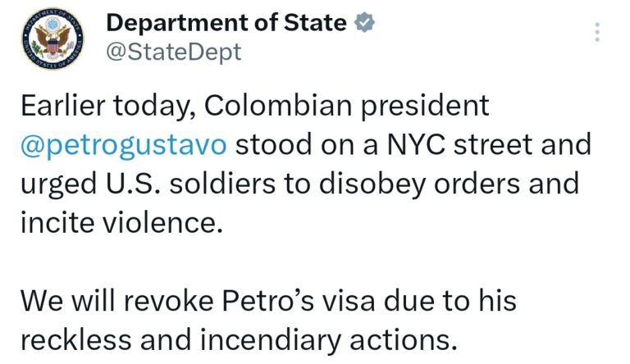The height and width of the screenshot is (364, 630).
Task: Open the @petrogustavo mention link
Action: [x=124, y=144]
